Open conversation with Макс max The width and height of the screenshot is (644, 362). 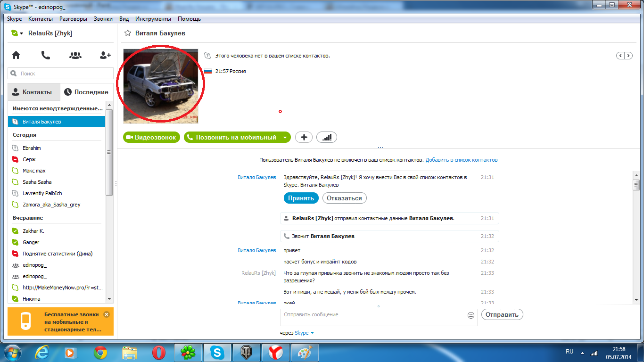pyautogui.click(x=57, y=171)
